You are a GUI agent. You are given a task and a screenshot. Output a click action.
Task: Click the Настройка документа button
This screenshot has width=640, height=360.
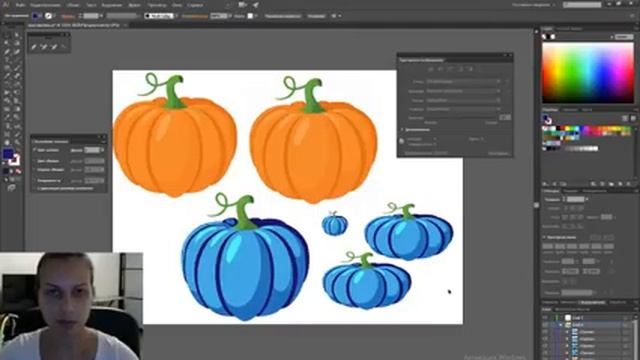click(x=282, y=16)
